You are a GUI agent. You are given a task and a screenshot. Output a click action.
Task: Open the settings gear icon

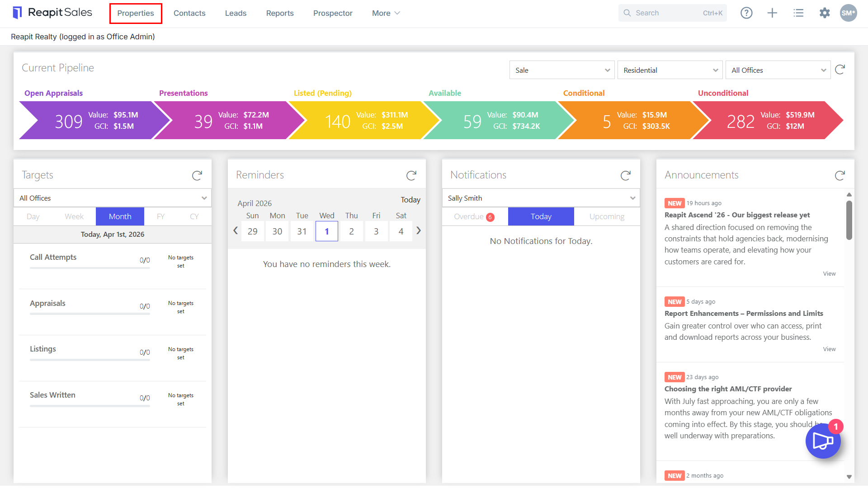tap(825, 13)
